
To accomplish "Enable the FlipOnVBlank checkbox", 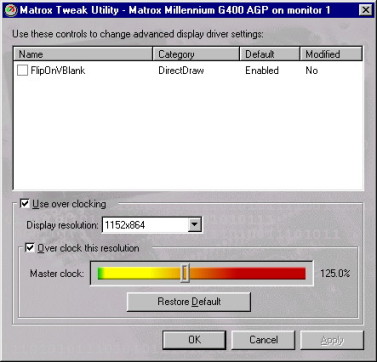I will coord(22,70).
